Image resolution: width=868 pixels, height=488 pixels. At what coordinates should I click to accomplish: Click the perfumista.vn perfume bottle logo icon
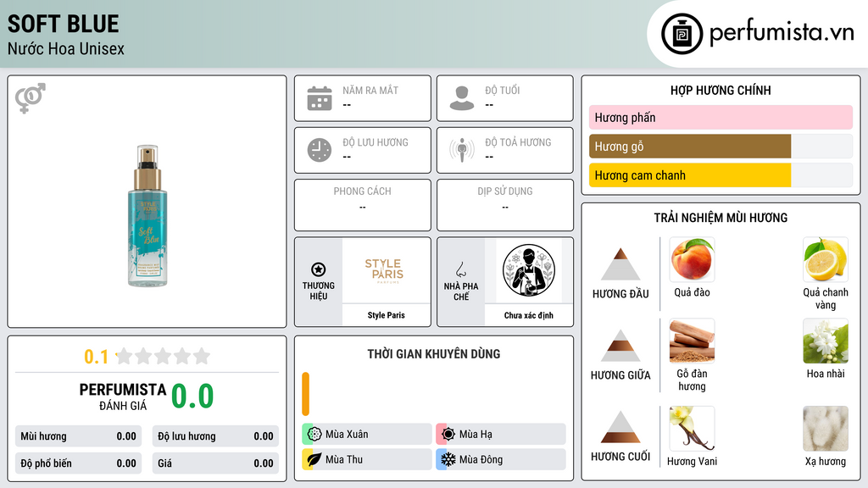pyautogui.click(x=682, y=34)
